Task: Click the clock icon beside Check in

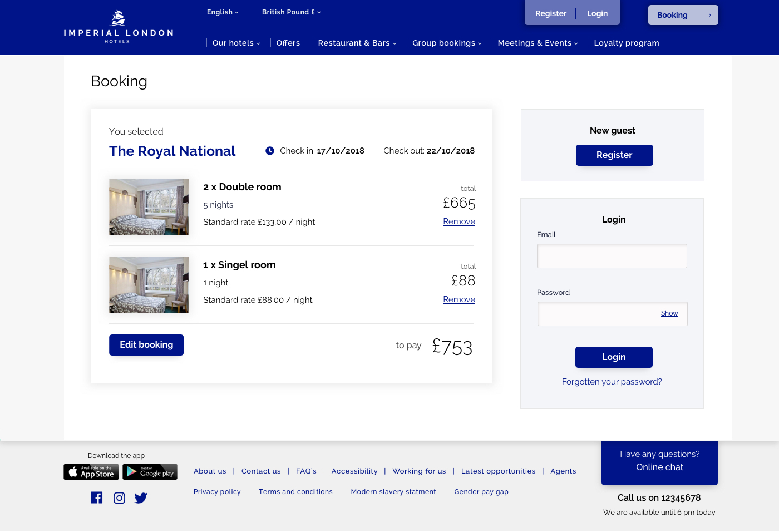Action: coord(270,151)
